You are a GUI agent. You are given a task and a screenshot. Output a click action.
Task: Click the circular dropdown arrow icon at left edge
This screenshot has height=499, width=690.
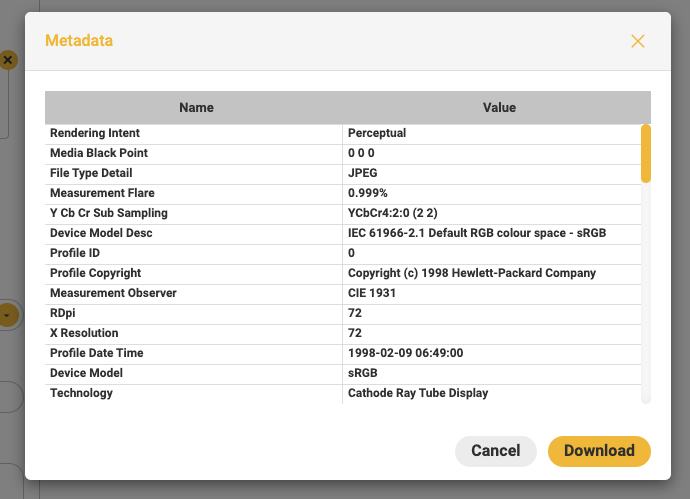[7, 315]
